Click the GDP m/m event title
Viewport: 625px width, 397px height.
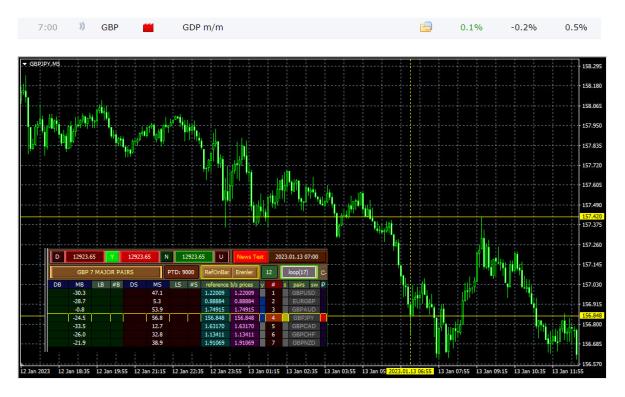(203, 28)
